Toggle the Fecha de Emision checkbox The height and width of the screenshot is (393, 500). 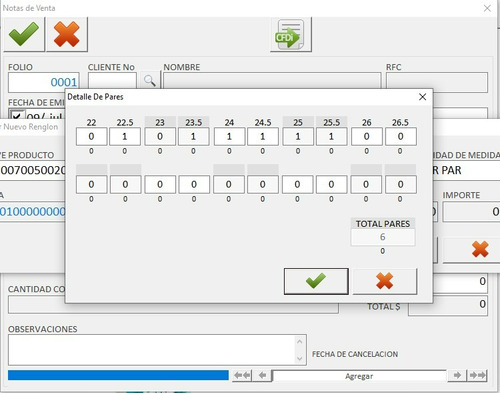point(17,116)
